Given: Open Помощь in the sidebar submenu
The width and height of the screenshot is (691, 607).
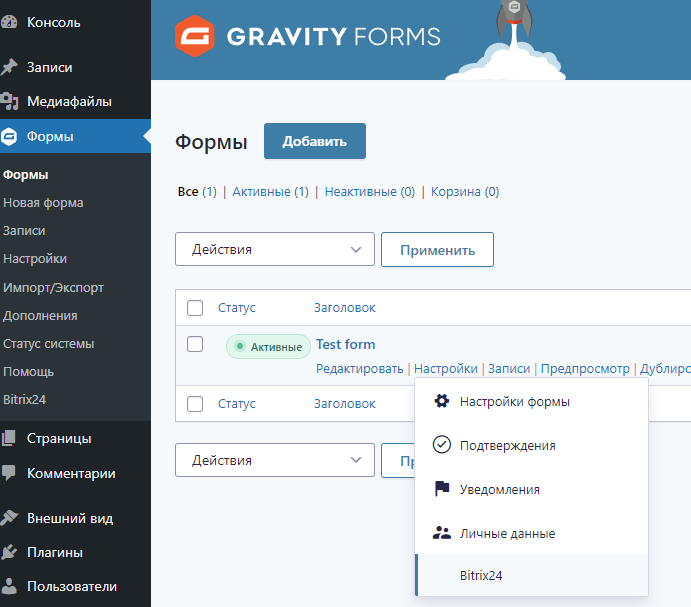Looking at the screenshot, I should pyautogui.click(x=28, y=372).
